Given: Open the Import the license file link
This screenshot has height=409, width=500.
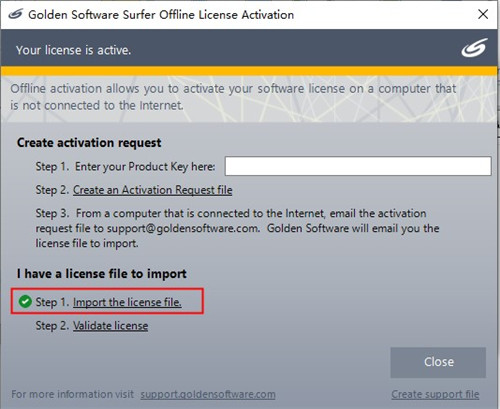Looking at the screenshot, I should [127, 302].
